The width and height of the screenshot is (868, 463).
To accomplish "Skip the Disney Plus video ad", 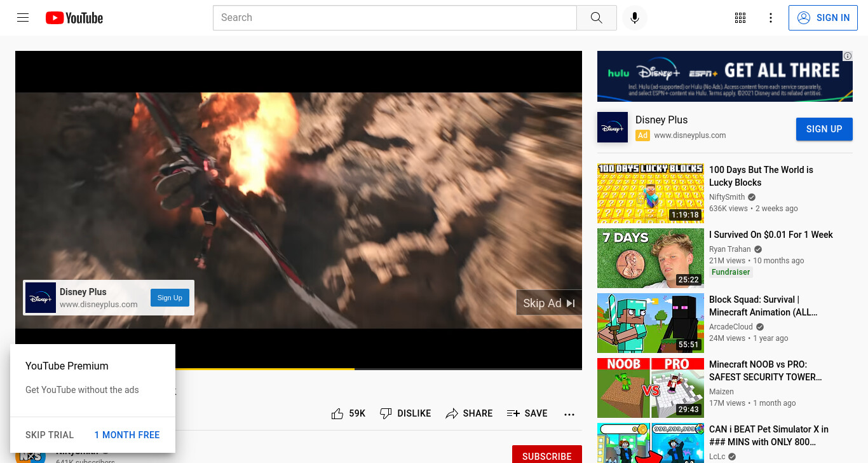I will pos(549,303).
